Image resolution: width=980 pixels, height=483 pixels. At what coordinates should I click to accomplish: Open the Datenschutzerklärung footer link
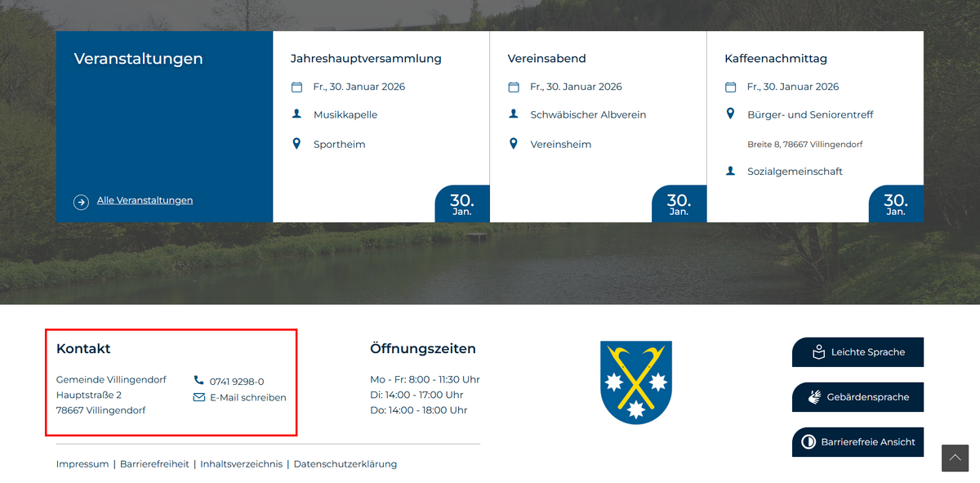point(345,464)
